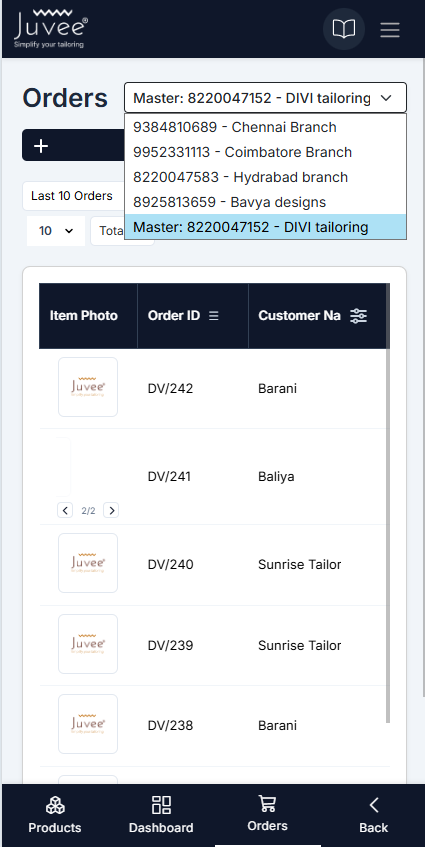
Task: Click order ID DV/240
Action: point(170,564)
